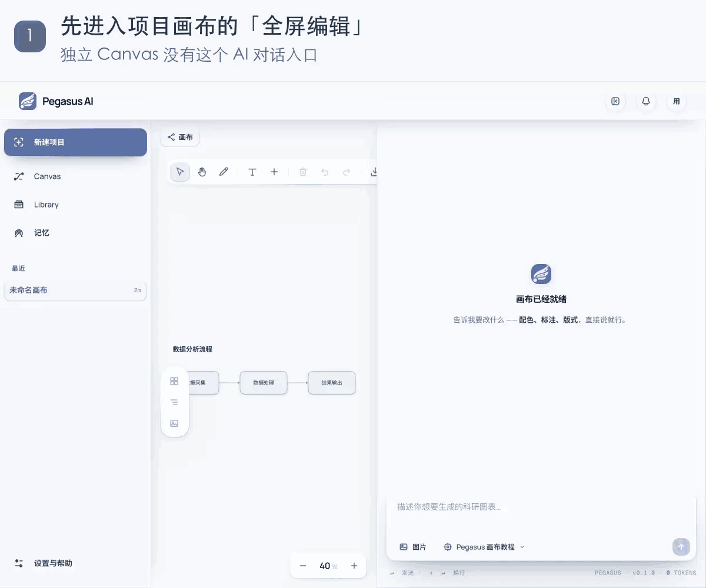The width and height of the screenshot is (706, 588).
Task: Click the download export icon
Action: point(373,172)
